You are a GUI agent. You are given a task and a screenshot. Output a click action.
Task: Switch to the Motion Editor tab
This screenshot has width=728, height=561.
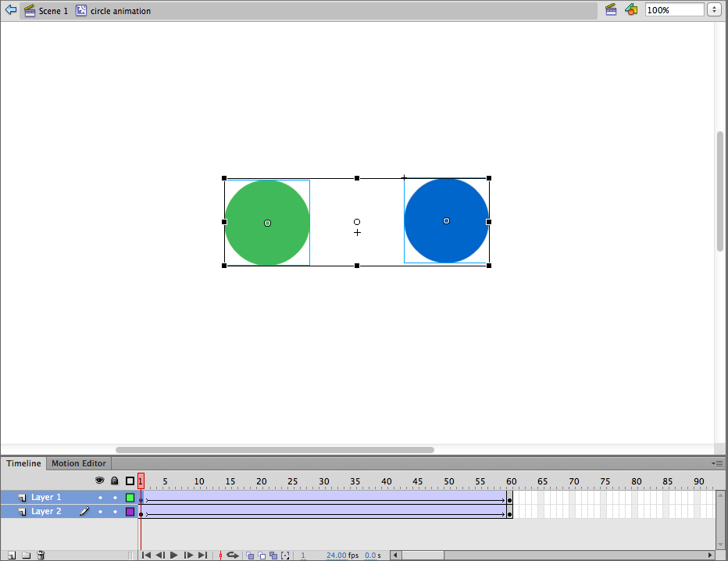pos(78,463)
